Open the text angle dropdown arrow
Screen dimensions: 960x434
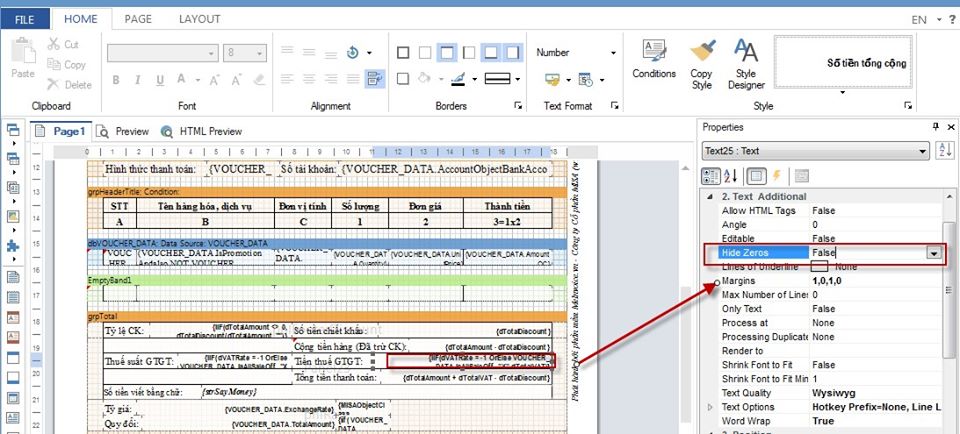(x=369, y=53)
